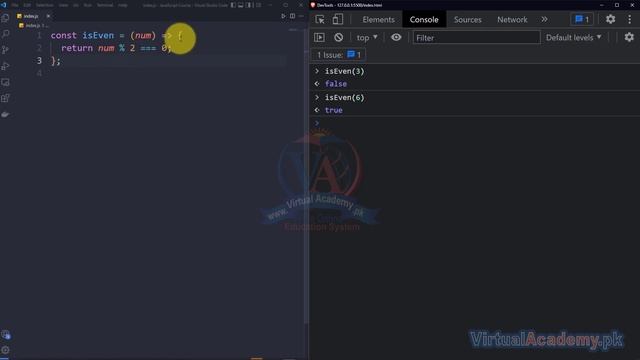Viewport: 640px width, 360px height.
Task: Open Source Control view in VS Code
Action: click(5, 50)
